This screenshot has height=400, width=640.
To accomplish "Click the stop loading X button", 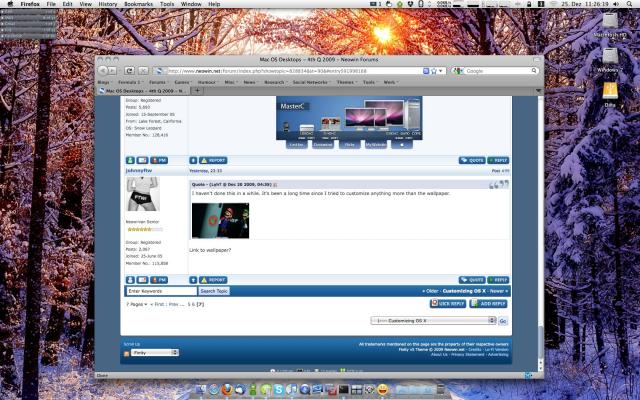I will click(x=143, y=71).
